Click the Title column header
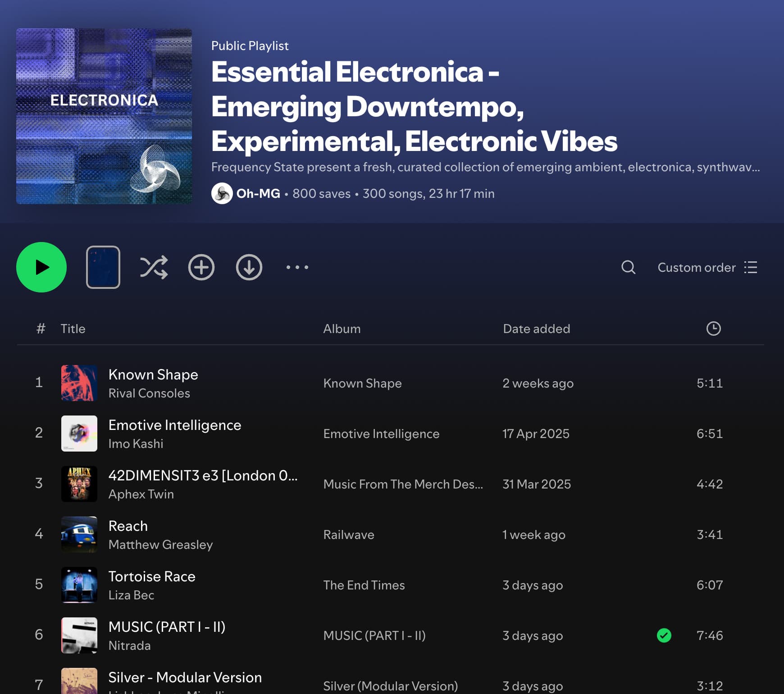 [x=73, y=329]
